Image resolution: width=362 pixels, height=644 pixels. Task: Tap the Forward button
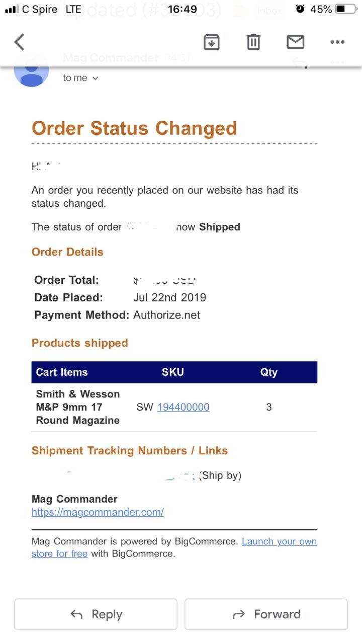266,614
